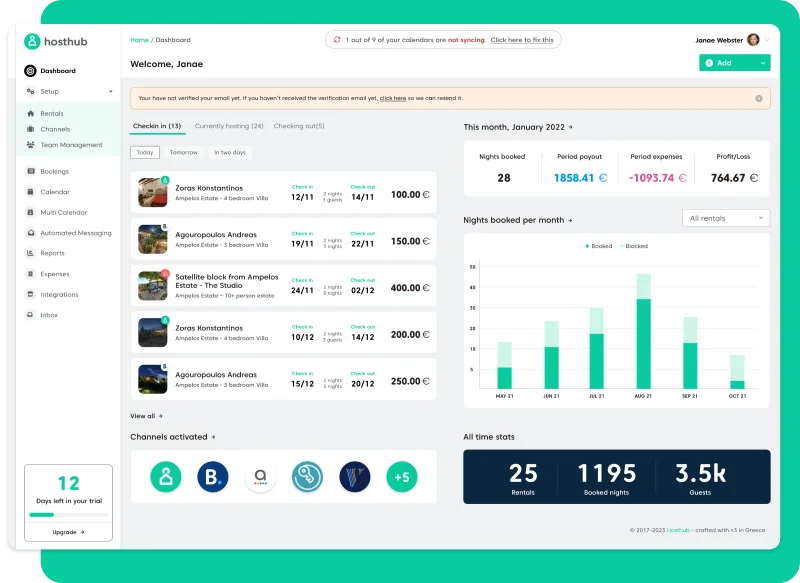This screenshot has height=583, width=800.
Task: Switch to Checking out(5) tab
Action: coord(299,126)
